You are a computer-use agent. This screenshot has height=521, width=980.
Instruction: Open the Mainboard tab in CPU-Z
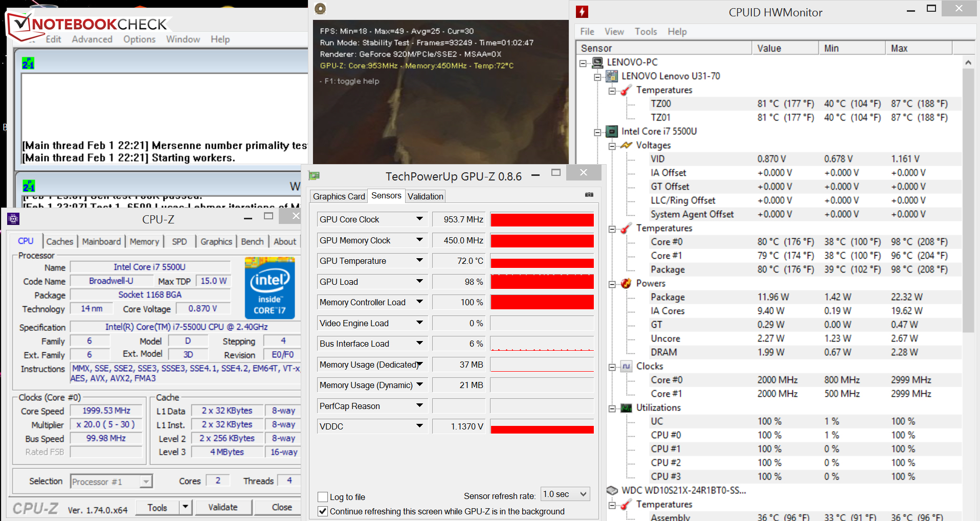[x=101, y=241]
